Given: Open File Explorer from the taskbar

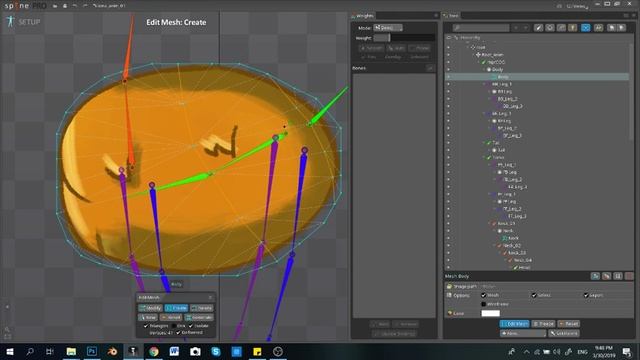Looking at the screenshot, I should click(71, 351).
